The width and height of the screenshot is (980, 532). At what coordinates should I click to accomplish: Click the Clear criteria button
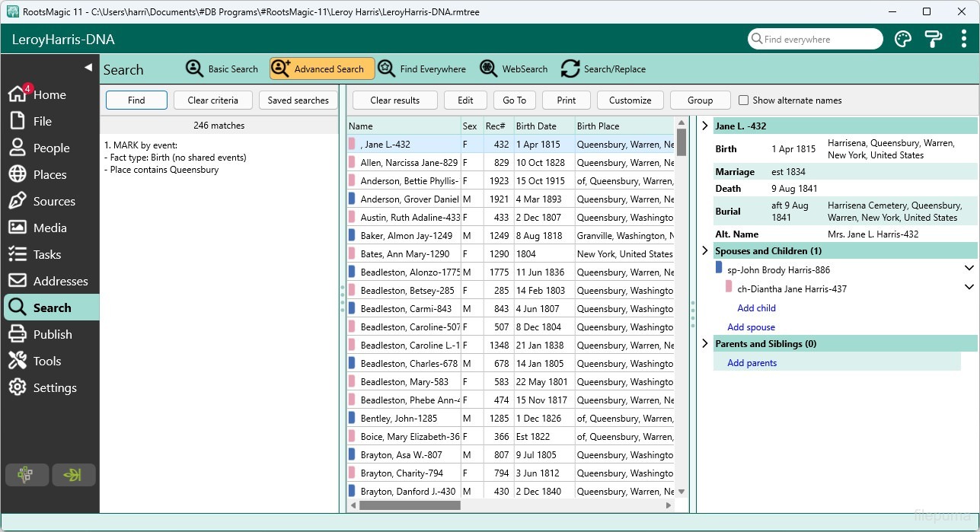click(212, 100)
